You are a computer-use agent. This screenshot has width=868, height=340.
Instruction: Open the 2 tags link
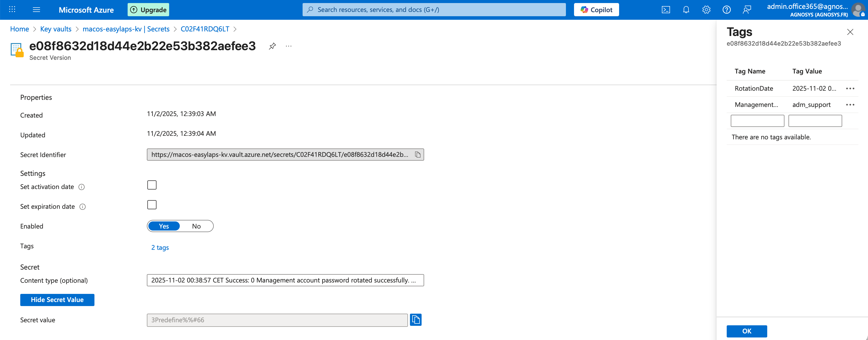pyautogui.click(x=160, y=248)
